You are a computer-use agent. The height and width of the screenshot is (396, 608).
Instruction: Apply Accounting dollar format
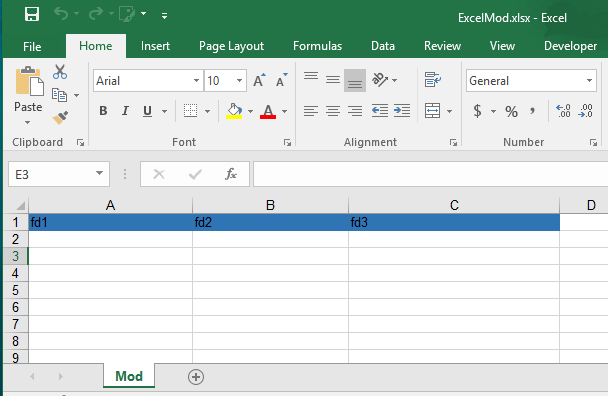(478, 111)
